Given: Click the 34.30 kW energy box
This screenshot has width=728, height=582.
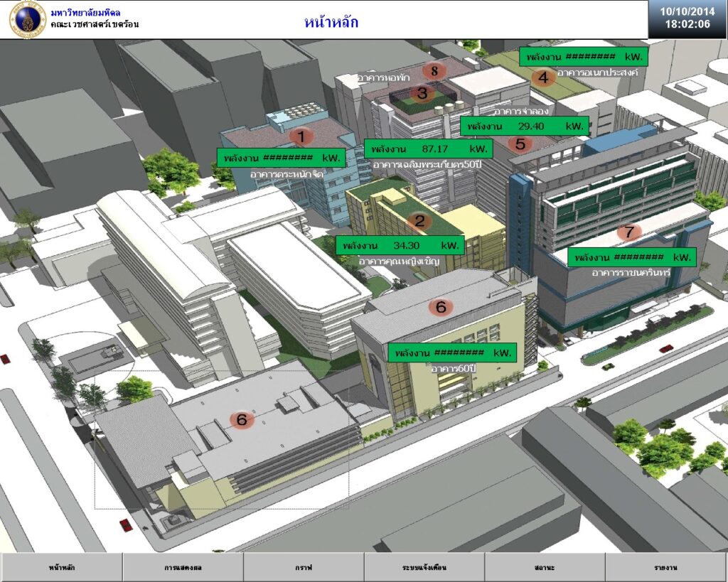Looking at the screenshot, I should pos(400,245).
